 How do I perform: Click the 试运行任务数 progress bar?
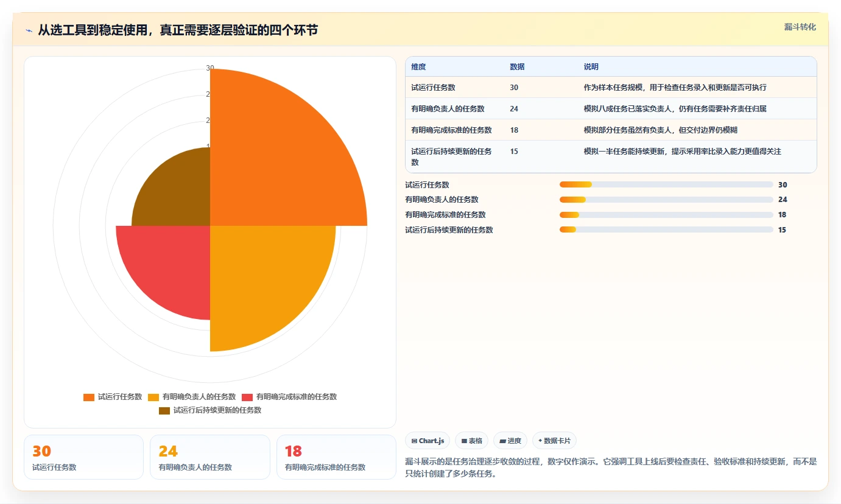tap(666, 184)
